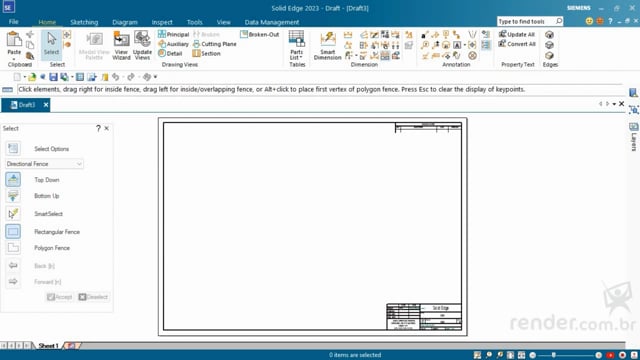Switch to the Home tab
Viewport: 640px width, 360px height.
(47, 22)
